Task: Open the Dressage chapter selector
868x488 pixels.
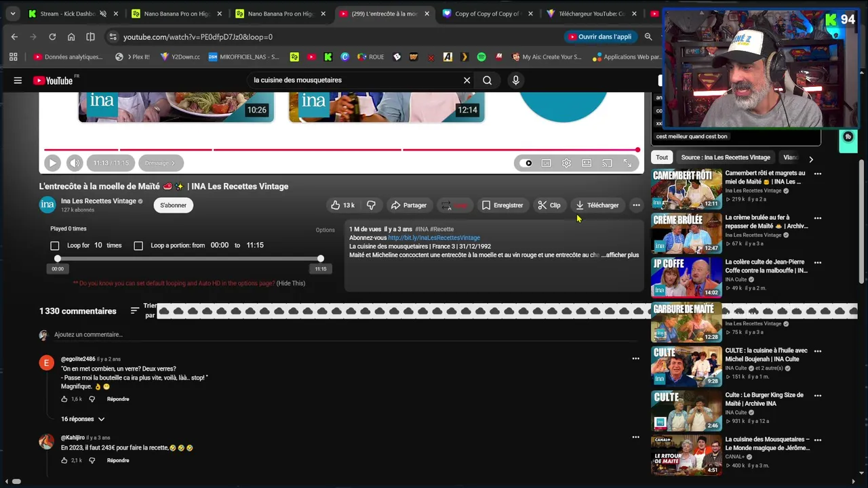Action: [159, 163]
